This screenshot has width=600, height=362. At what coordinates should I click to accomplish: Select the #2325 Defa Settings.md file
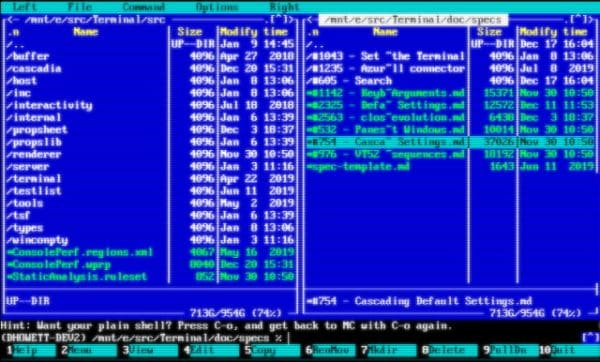pos(450,105)
